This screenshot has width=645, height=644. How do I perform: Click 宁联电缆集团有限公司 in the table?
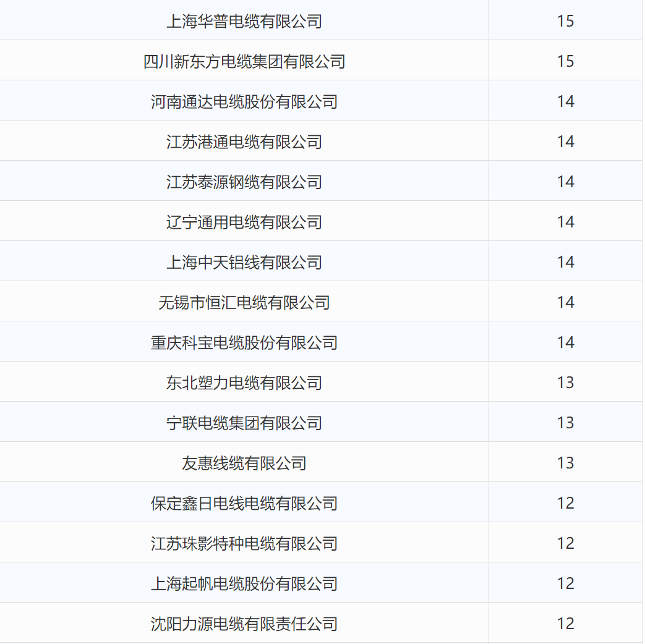click(244, 423)
